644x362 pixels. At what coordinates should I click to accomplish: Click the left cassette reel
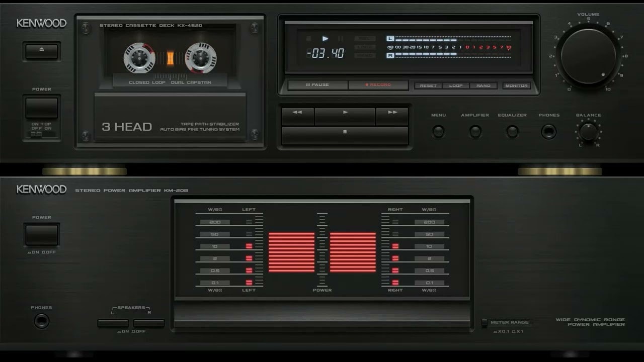tap(139, 58)
